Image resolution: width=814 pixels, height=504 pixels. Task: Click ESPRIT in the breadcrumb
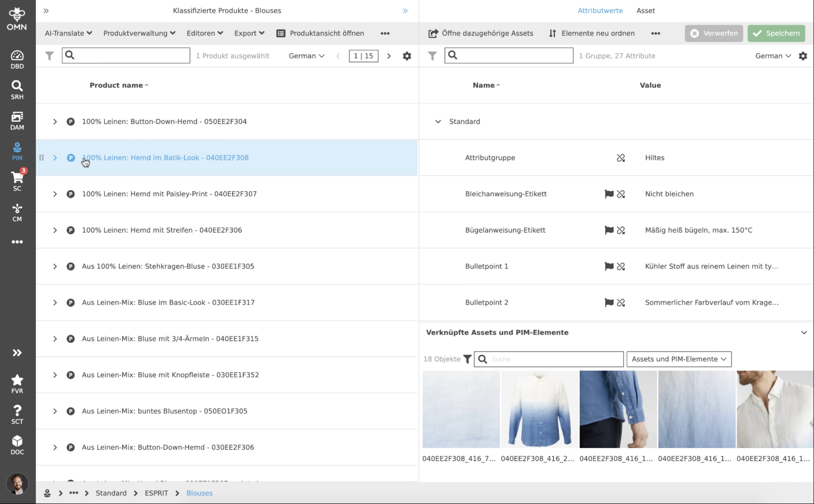pyautogui.click(x=156, y=493)
